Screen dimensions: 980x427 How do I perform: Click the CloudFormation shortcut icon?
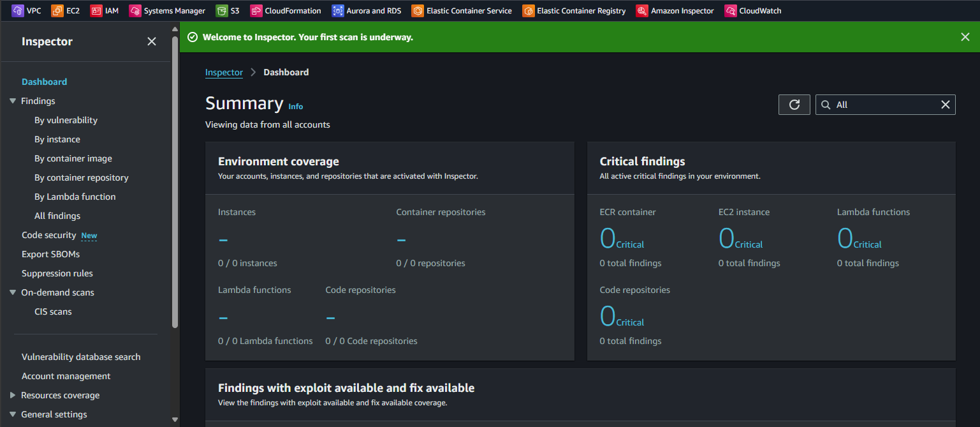[256, 10]
